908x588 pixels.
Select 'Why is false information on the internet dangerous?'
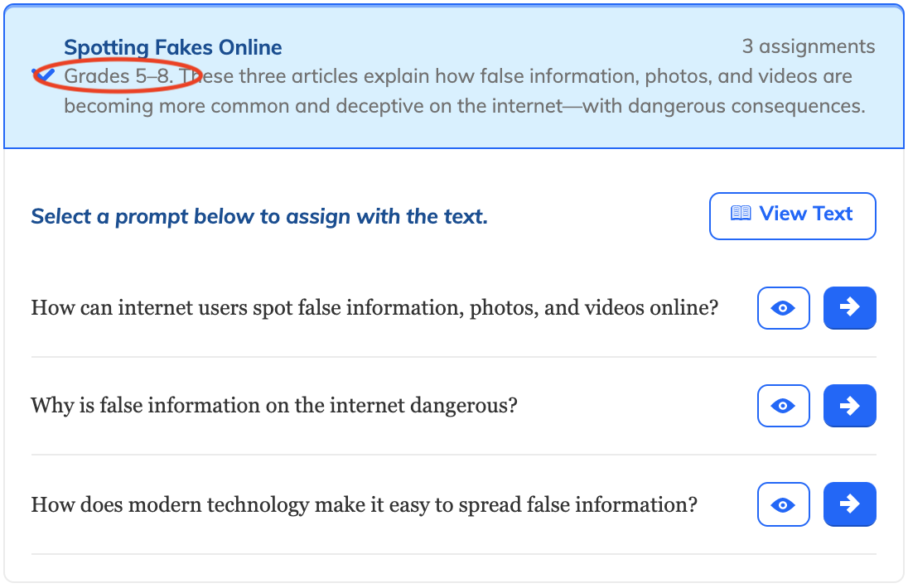(x=274, y=406)
